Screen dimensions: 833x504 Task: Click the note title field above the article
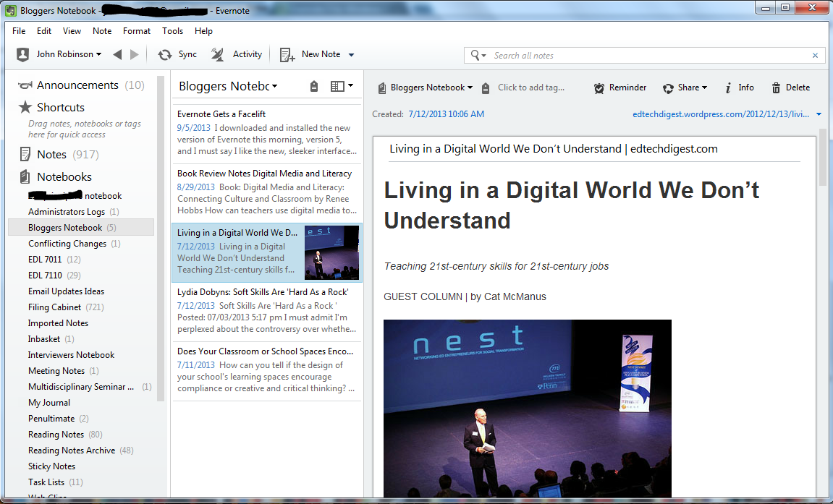[x=594, y=149]
